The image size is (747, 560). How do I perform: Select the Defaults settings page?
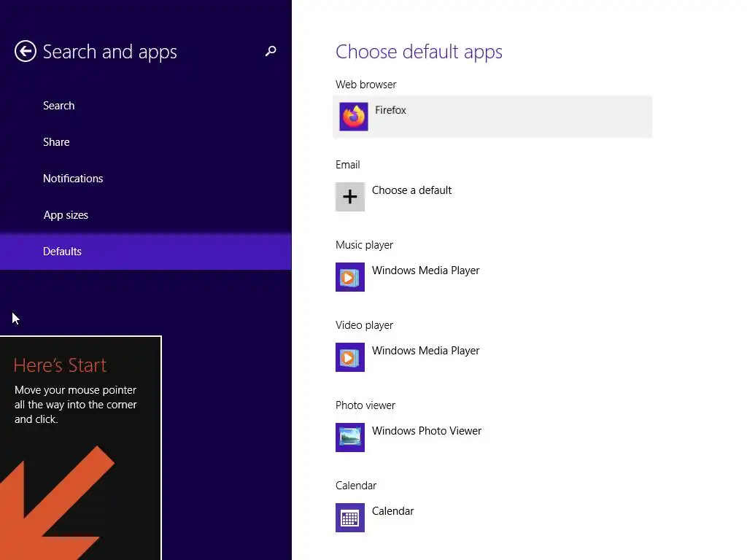[x=146, y=252]
